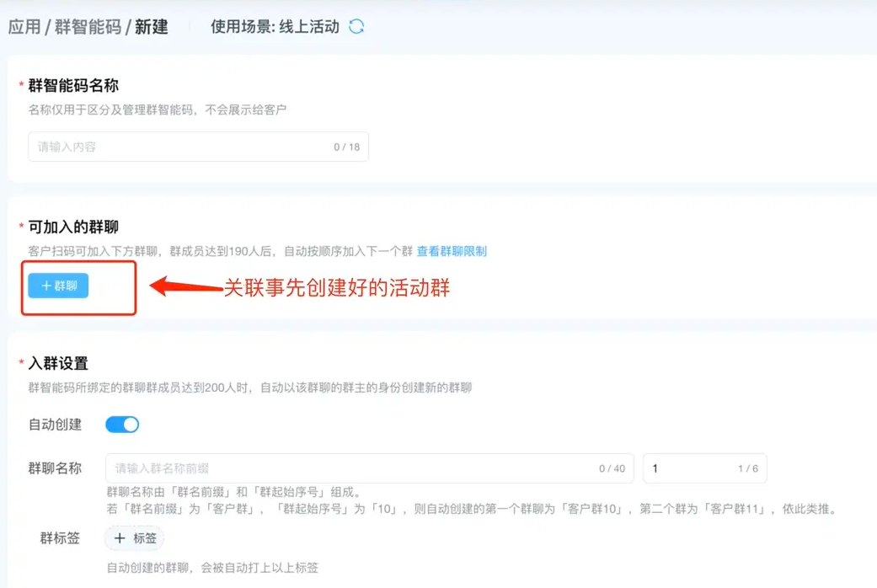
Task: Focus the 群名称前缀 input field
Action: (369, 468)
